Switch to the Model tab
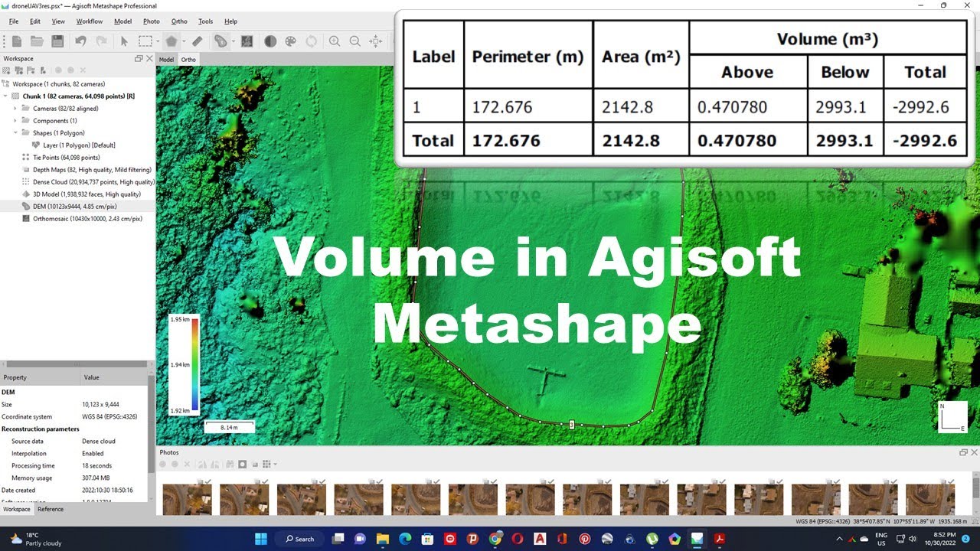The width and height of the screenshot is (980, 551). tap(166, 60)
